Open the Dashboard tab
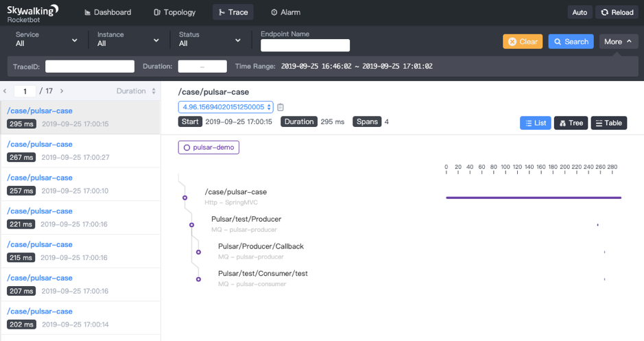Screen dimensions: 644x341 pyautogui.click(x=107, y=12)
